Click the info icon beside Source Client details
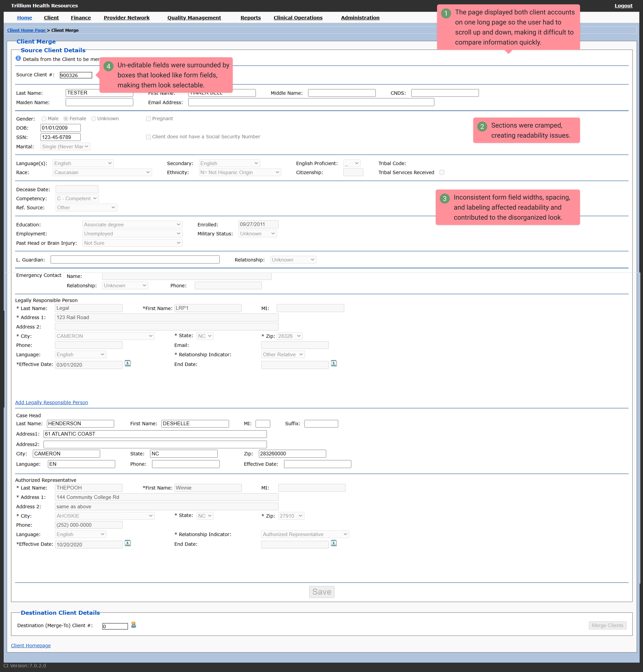The width and height of the screenshot is (643, 672). coord(18,58)
